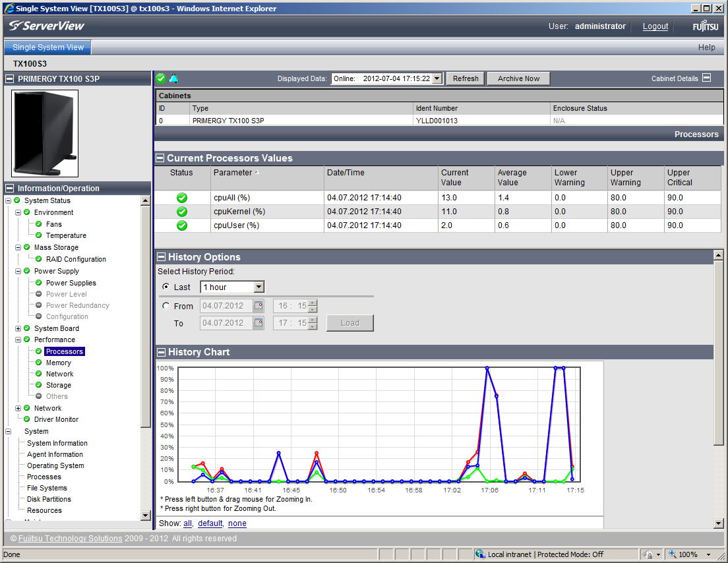The width and height of the screenshot is (728, 563).
Task: Open the From date calendar picker icon
Action: point(258,306)
